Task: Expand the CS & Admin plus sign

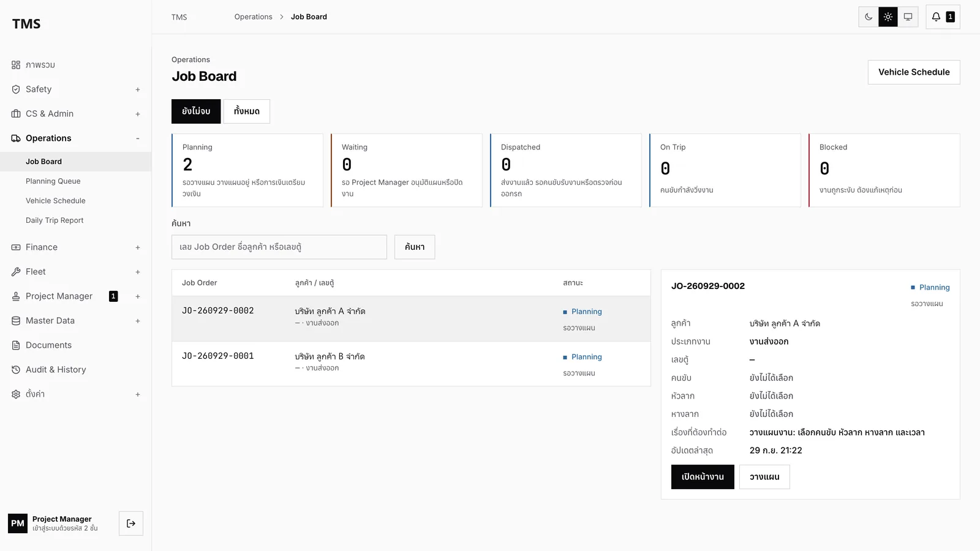Action: pos(138,114)
